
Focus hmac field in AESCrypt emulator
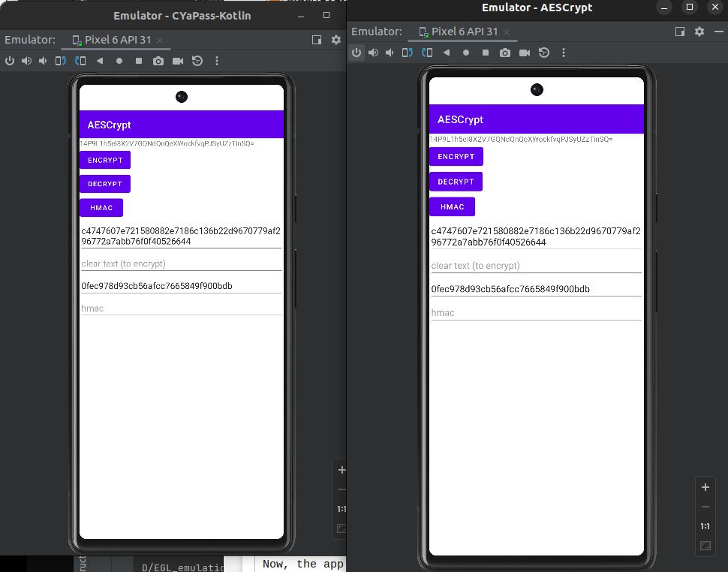pos(537,312)
